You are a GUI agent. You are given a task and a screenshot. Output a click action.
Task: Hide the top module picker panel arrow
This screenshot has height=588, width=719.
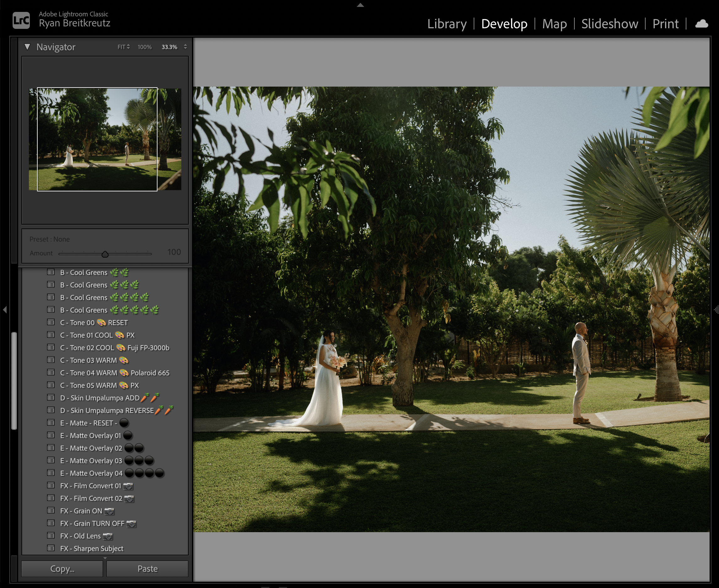[360, 5]
